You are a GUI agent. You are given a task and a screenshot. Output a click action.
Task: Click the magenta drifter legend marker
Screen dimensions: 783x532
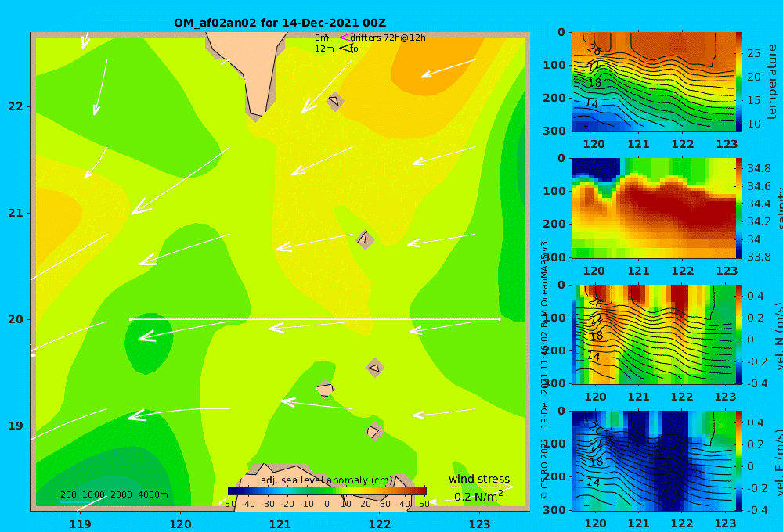click(x=345, y=38)
